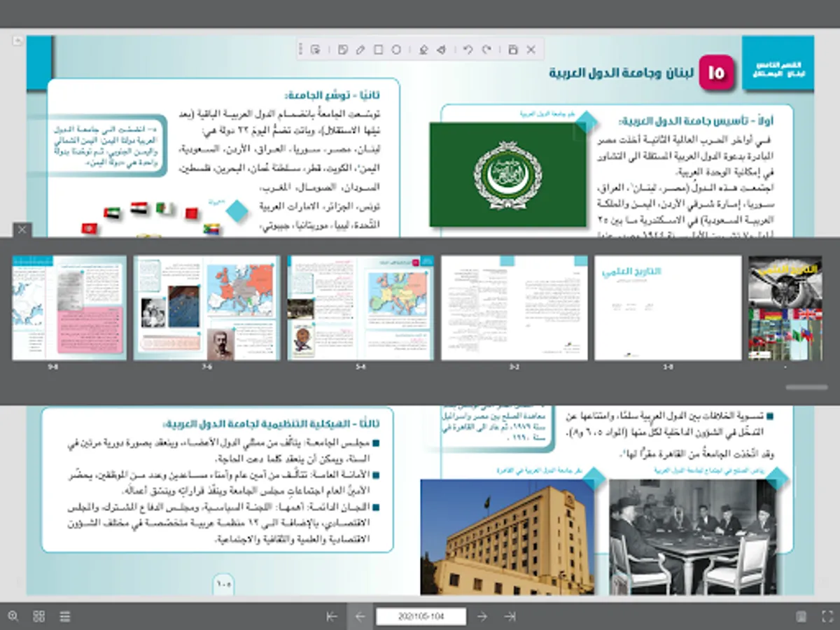The image size is (840, 630).
Task: Click the page number input field
Action: [x=421, y=616]
